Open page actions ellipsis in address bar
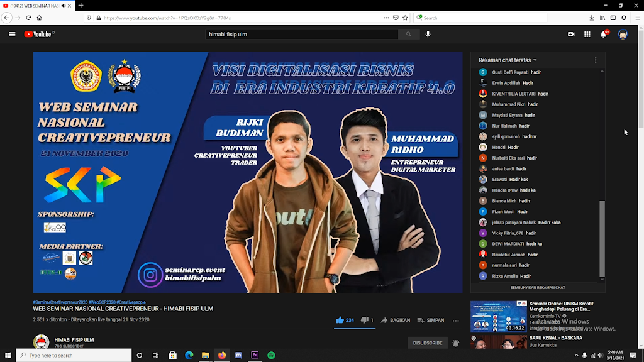 (386, 18)
